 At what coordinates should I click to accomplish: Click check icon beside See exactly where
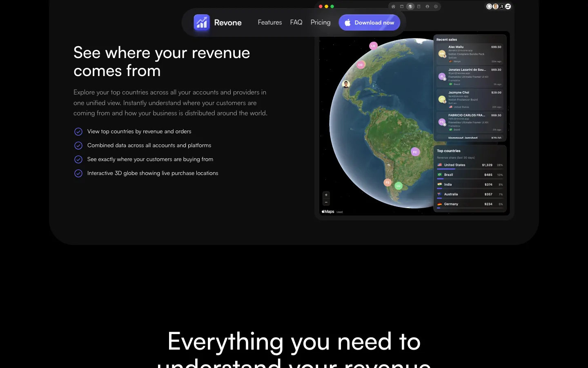click(x=78, y=159)
